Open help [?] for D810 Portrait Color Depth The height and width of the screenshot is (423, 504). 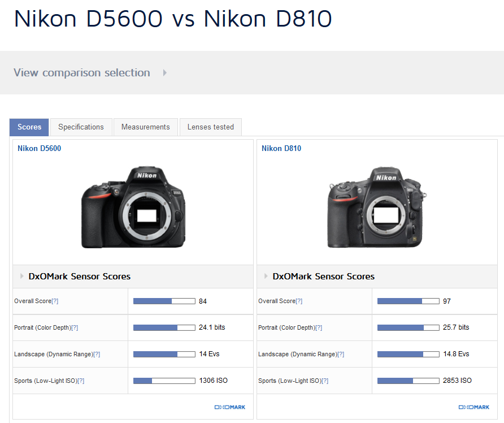point(319,327)
